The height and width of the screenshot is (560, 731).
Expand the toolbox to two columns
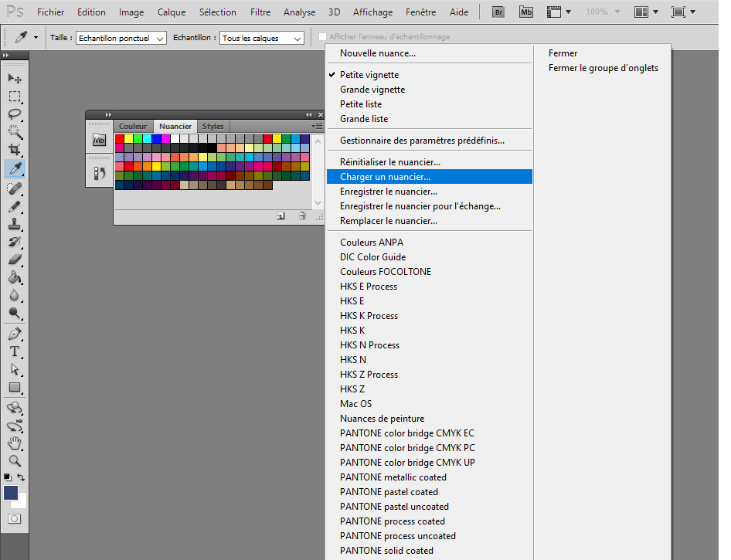[x=6, y=56]
